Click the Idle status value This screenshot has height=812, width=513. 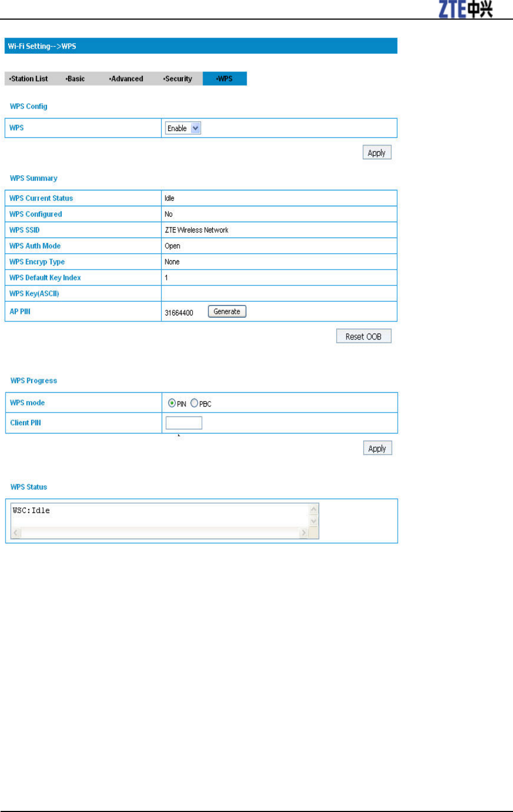click(170, 198)
